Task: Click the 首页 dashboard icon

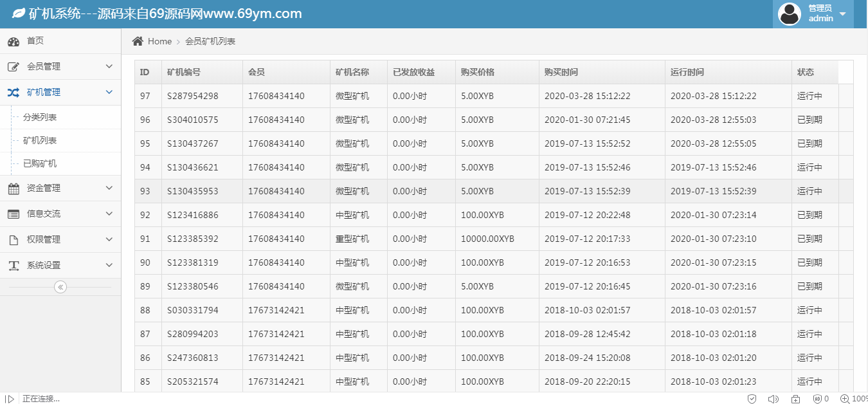Action: tap(14, 41)
